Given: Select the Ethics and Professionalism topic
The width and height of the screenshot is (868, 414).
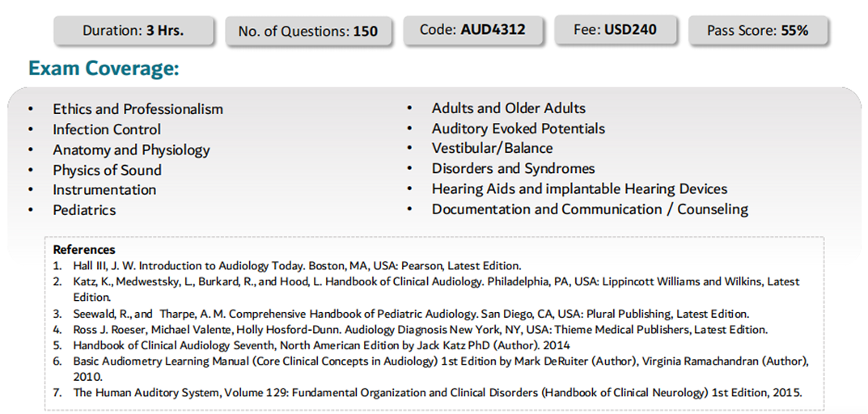Looking at the screenshot, I should (138, 109).
